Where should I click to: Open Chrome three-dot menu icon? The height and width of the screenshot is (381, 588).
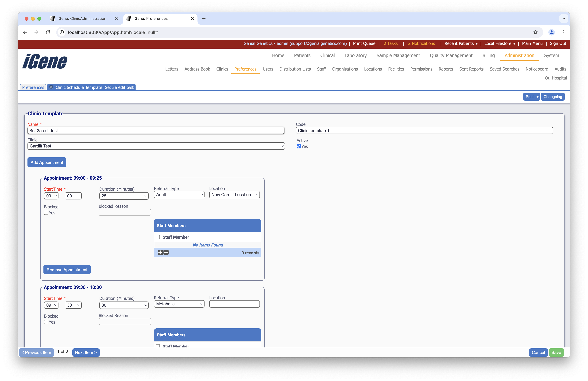tap(563, 32)
